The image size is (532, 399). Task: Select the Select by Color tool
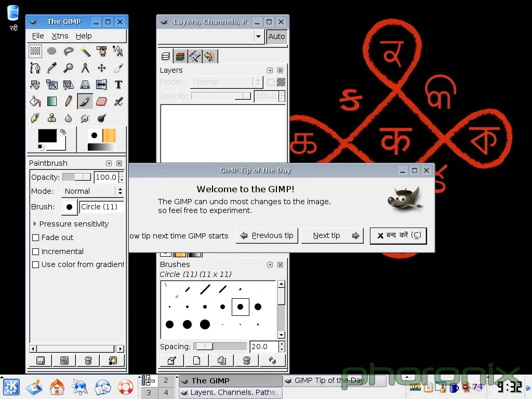click(101, 51)
